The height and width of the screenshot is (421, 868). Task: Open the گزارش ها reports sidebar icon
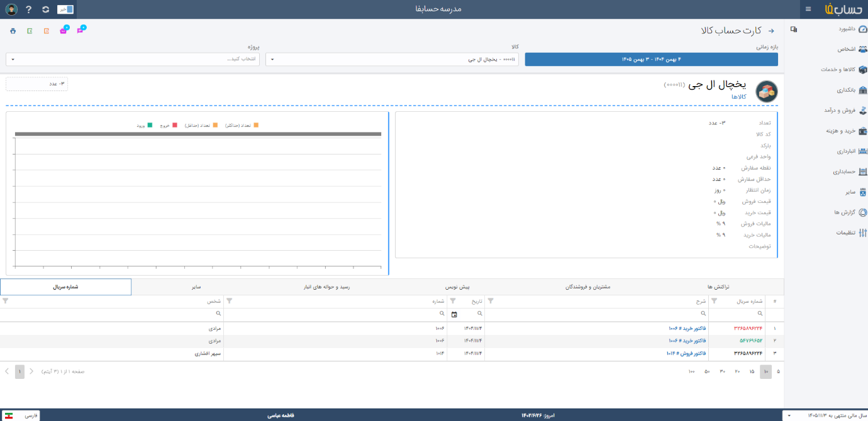[x=862, y=212]
